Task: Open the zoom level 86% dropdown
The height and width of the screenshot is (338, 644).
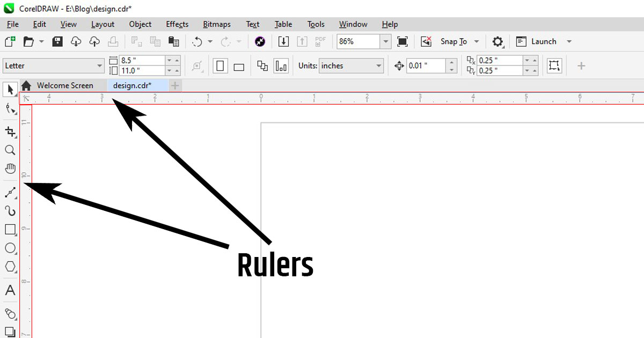Action: tap(385, 41)
